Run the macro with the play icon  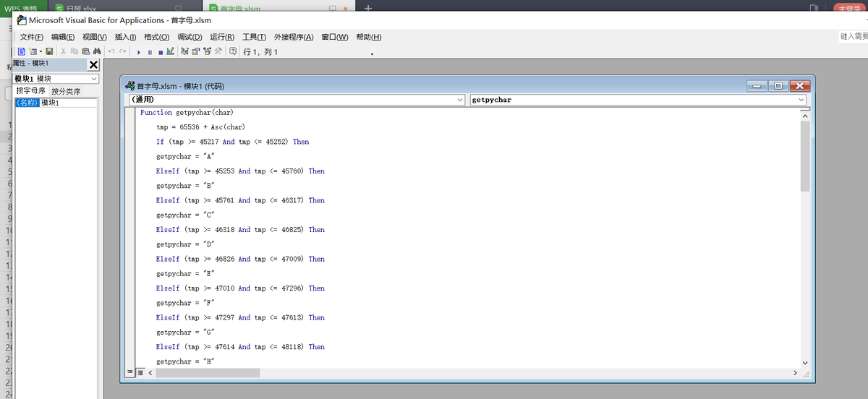(x=139, y=52)
